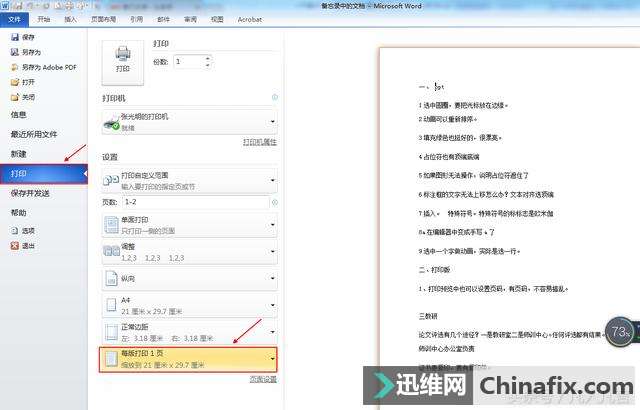Decrease the 份数 copies count with down arrow
The height and width of the screenshot is (410, 640).
pyautogui.click(x=208, y=65)
